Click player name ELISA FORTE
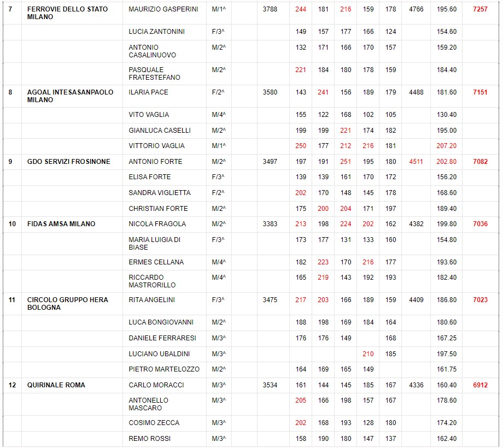This screenshot has width=503, height=448. coord(149,177)
